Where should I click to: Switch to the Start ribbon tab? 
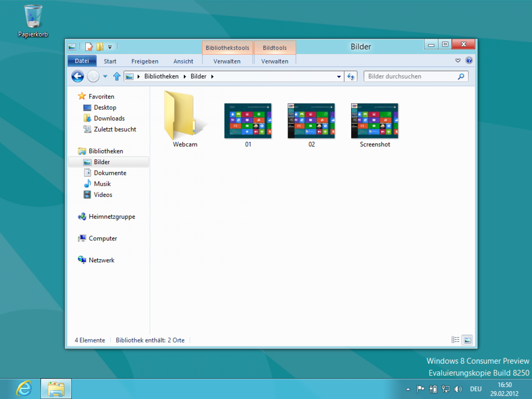pos(110,61)
